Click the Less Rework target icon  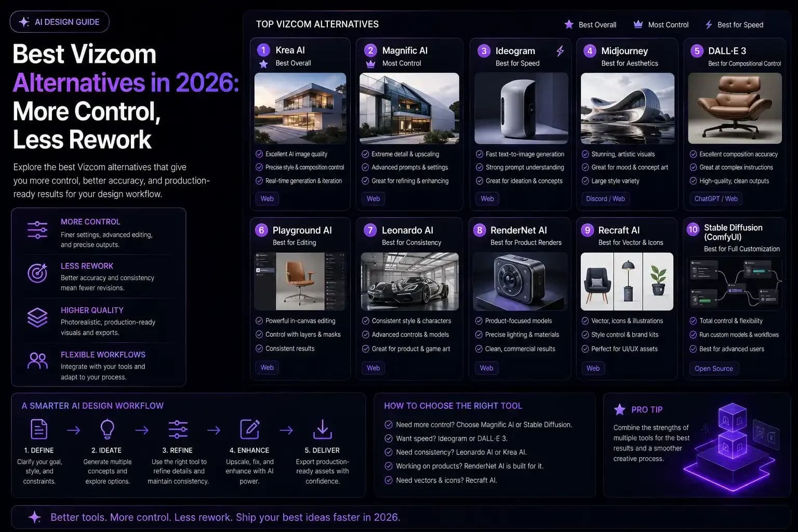click(x=37, y=273)
